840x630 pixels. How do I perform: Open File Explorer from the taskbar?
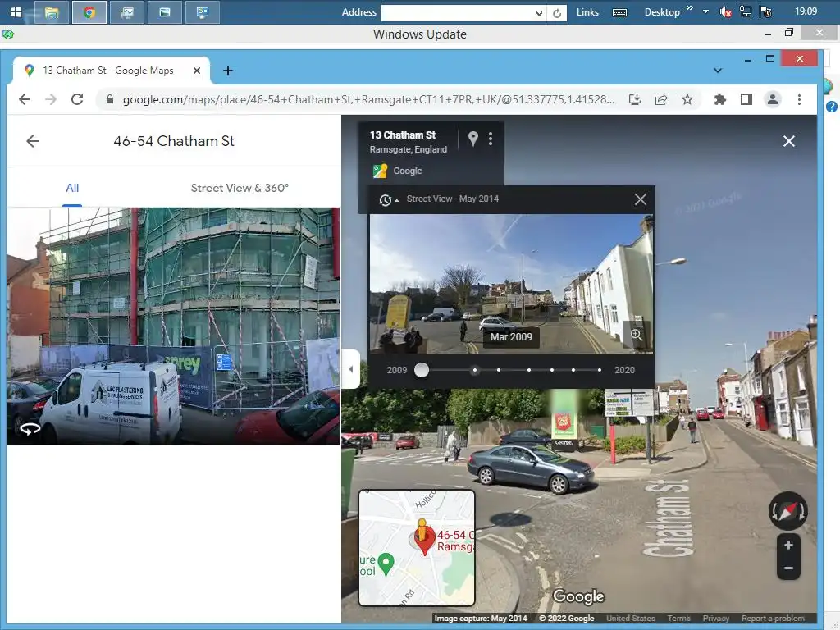click(x=52, y=11)
